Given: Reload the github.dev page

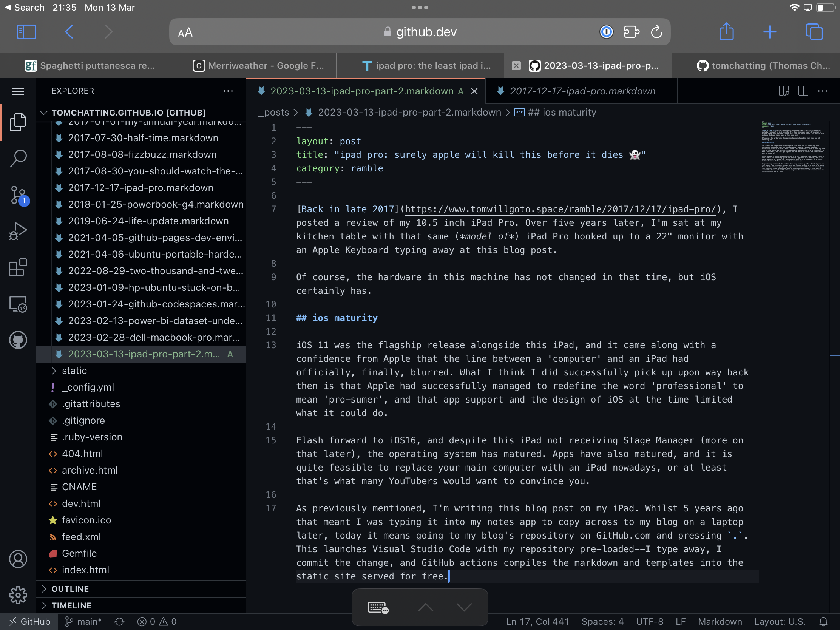Looking at the screenshot, I should 656,32.
